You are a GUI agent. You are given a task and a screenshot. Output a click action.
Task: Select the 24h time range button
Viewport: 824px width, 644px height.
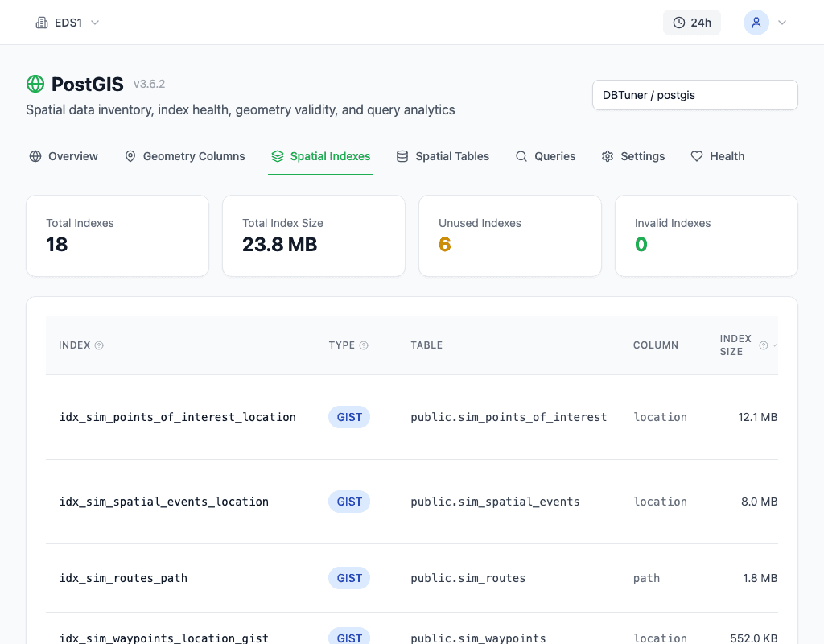[x=691, y=23]
